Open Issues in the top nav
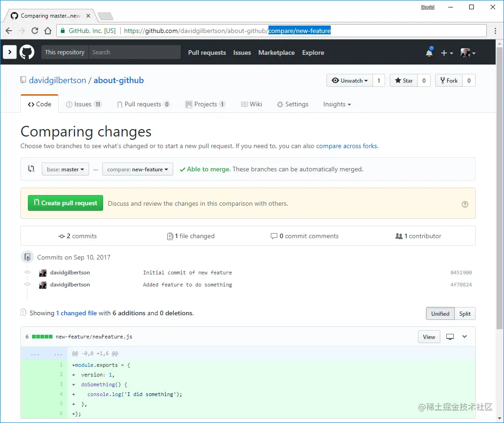The width and height of the screenshot is (504, 423). [242, 52]
